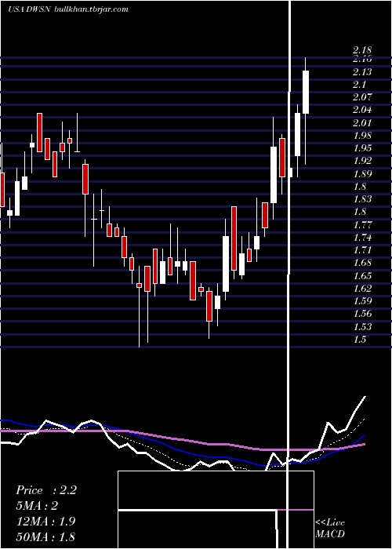This screenshot has width=392, height=549.
Task: Click the 'USA DWSN' ticker label
Action: pos(30,9)
